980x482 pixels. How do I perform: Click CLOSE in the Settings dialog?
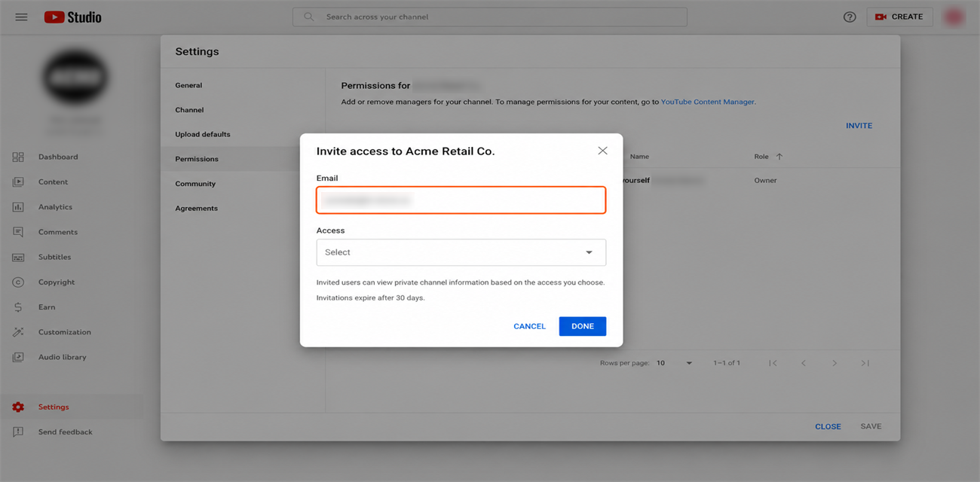click(x=828, y=426)
